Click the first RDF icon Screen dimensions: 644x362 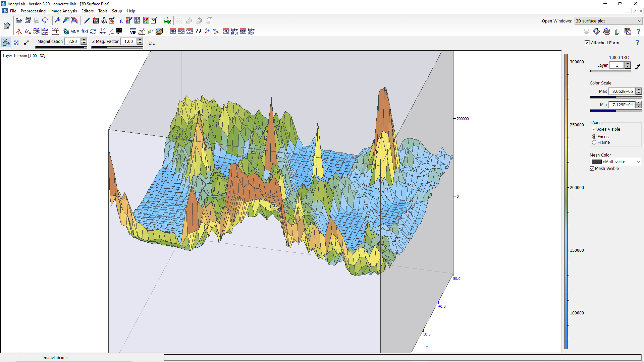tap(243, 32)
